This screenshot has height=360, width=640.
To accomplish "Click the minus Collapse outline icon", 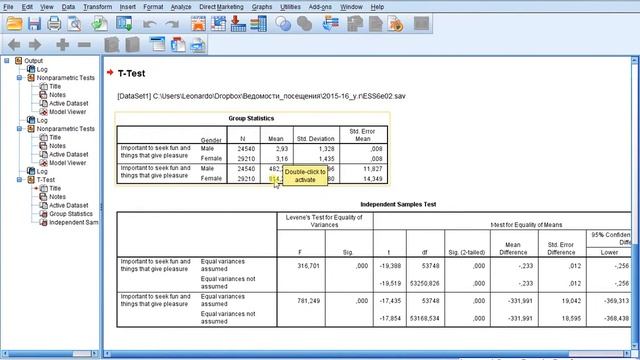I will pos(84,44).
